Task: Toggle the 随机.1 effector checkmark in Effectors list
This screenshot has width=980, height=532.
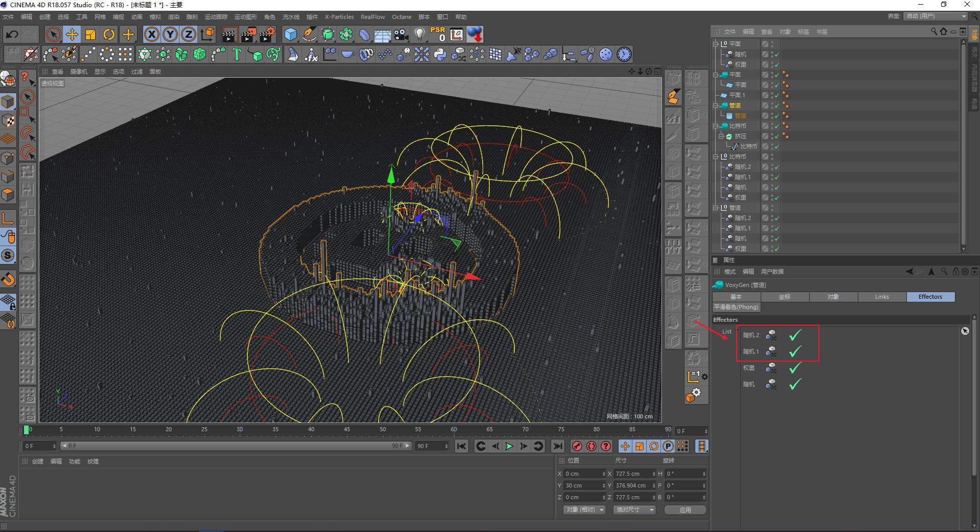Action: click(795, 352)
